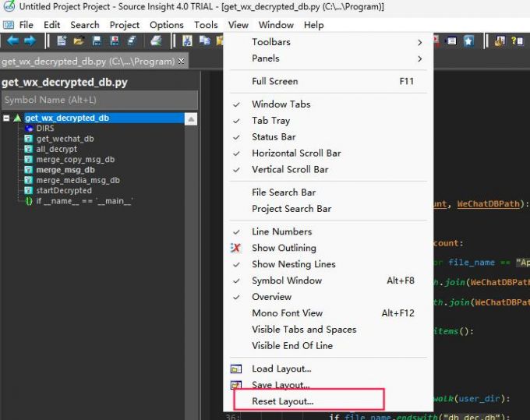Choose Reset Layout from View menu

tap(282, 401)
